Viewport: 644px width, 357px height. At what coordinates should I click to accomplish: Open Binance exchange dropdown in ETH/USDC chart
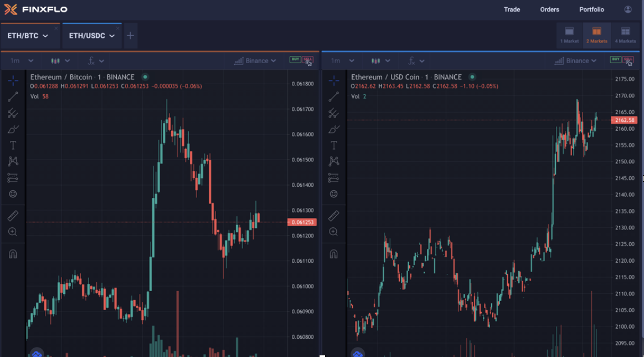[576, 61]
